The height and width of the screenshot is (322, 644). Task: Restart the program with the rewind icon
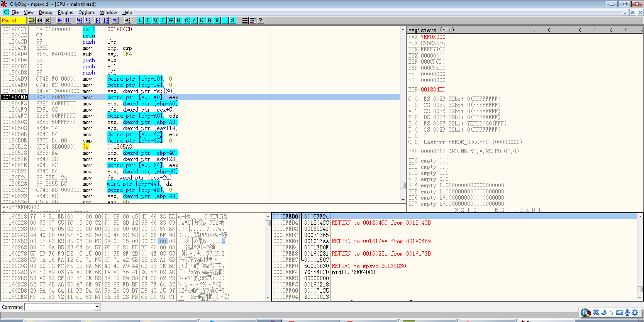tap(40, 20)
